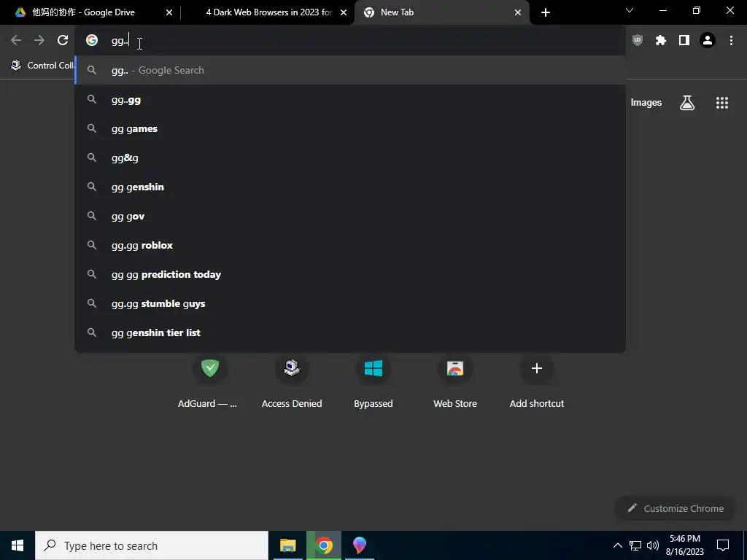The width and height of the screenshot is (747, 560).
Task: Select the 'gg.. - Google Search' suggestion
Action: (350, 71)
